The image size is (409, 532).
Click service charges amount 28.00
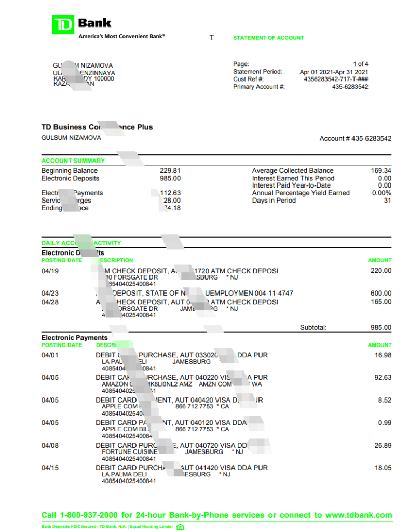172,201
